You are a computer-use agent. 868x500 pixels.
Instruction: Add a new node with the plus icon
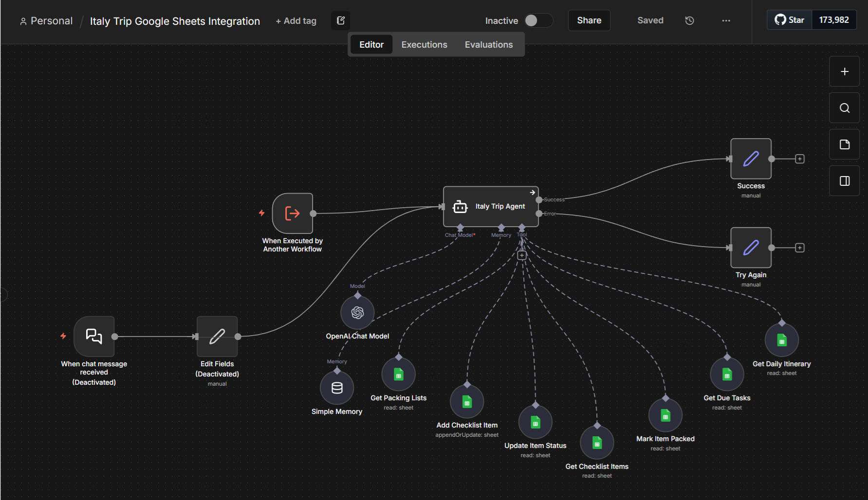[x=844, y=71]
